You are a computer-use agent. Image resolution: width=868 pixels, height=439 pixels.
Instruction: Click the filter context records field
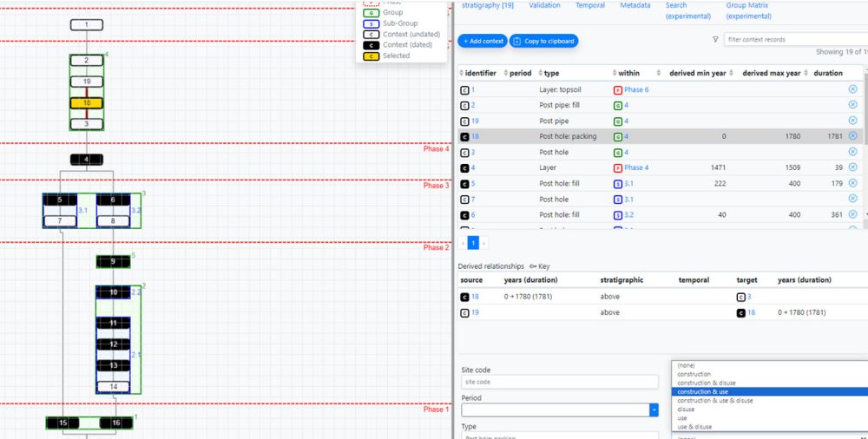coord(795,39)
